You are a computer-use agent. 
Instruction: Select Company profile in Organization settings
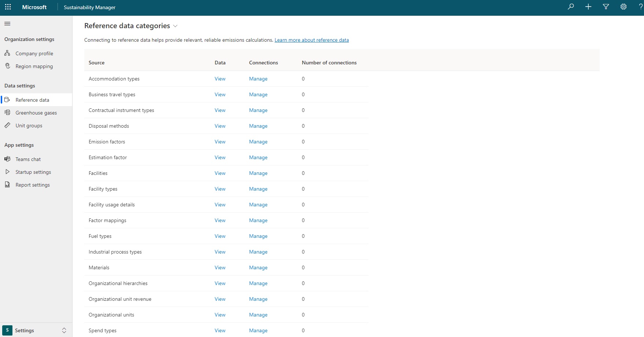point(34,53)
